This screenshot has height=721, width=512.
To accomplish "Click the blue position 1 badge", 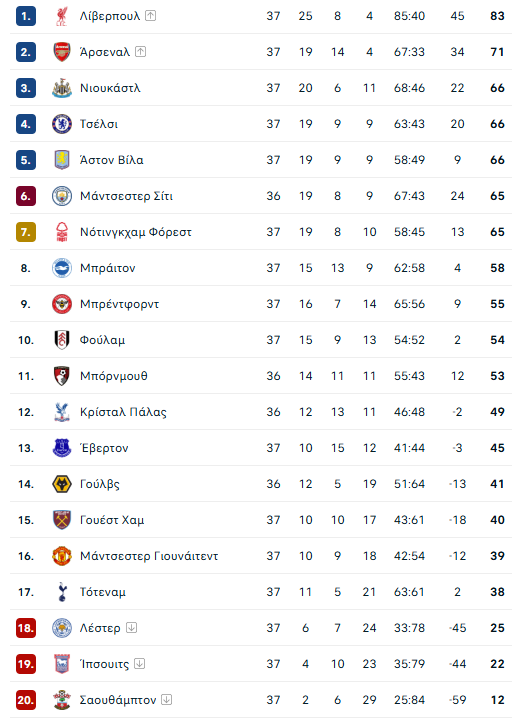I will click(x=26, y=16).
